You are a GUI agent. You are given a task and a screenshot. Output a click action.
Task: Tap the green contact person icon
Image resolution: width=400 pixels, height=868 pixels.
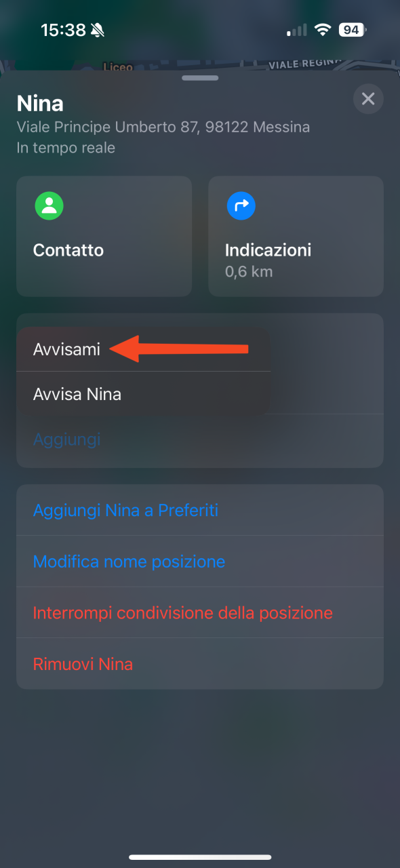coord(49,205)
